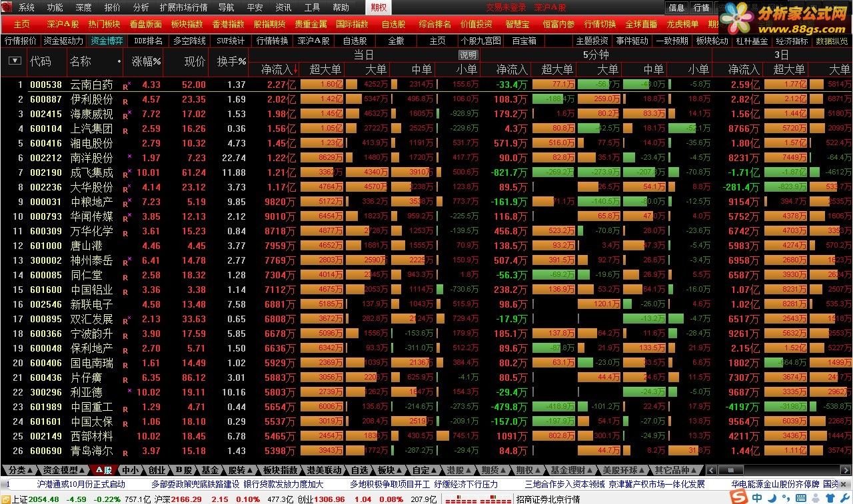
Task: Click the status icon at bottom-left corner
Action: coord(5,499)
